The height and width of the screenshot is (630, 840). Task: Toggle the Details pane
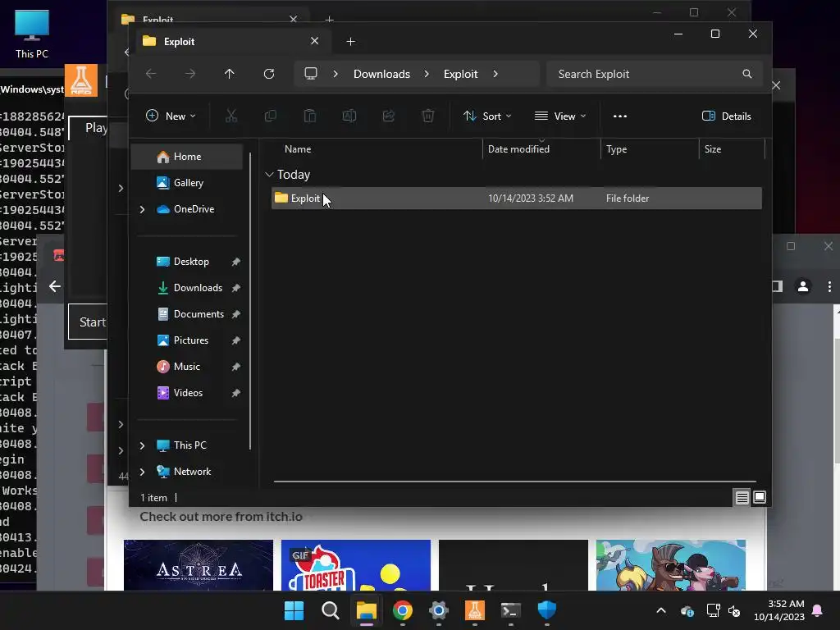pos(727,116)
